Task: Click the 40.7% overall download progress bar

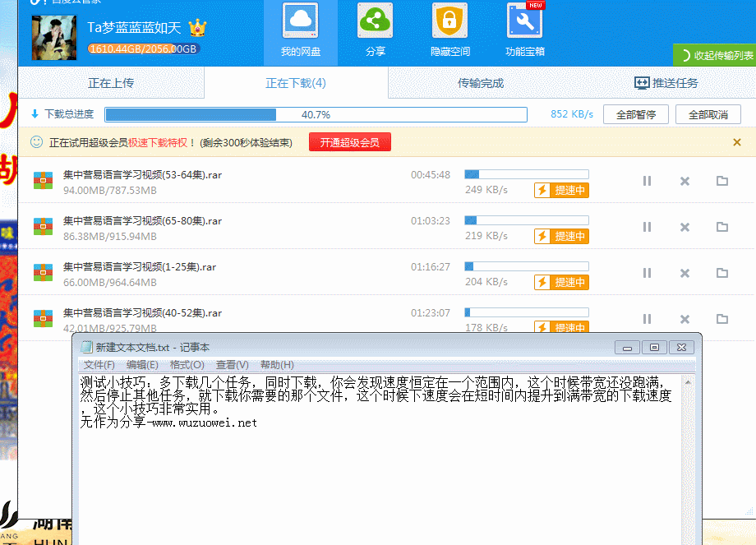Action: [319, 114]
